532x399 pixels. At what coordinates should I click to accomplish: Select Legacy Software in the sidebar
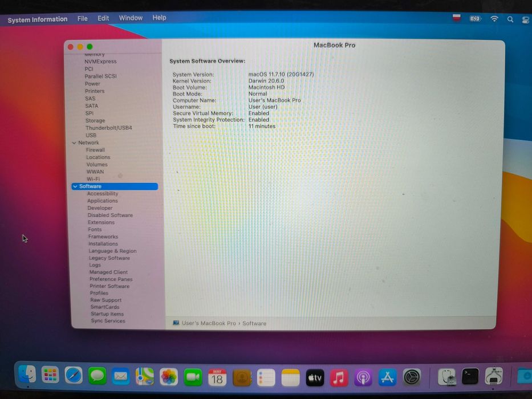pyautogui.click(x=109, y=258)
